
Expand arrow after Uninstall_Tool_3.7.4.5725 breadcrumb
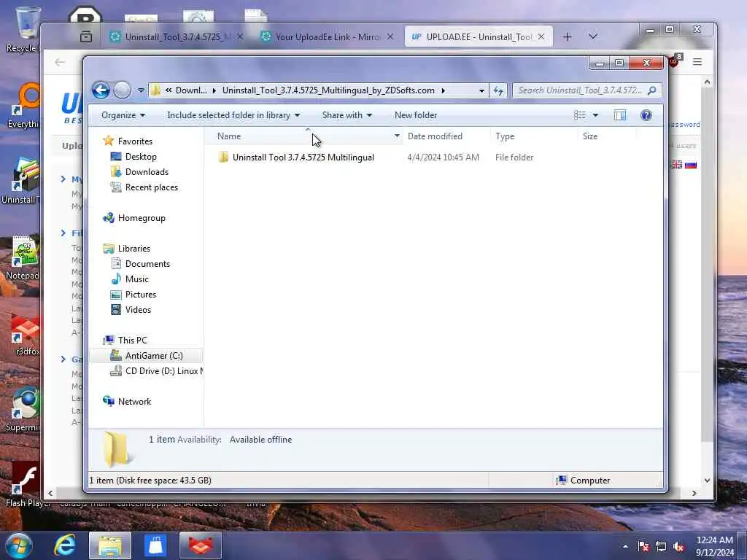(x=443, y=90)
